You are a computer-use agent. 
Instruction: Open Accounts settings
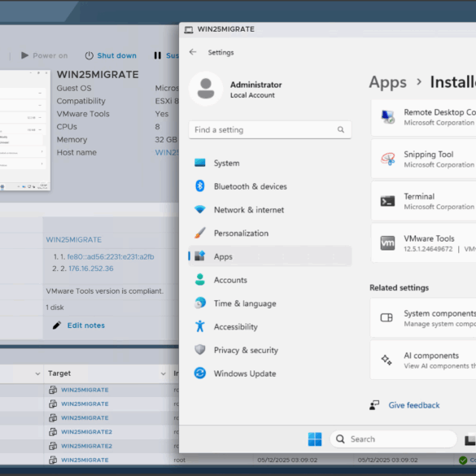[x=270, y=280]
